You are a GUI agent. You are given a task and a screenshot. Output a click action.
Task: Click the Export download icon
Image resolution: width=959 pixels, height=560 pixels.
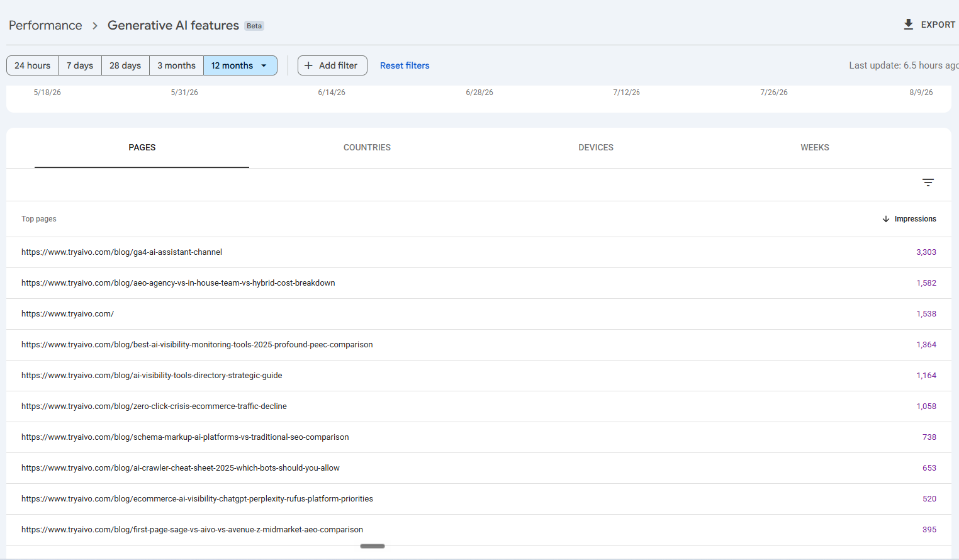(908, 25)
